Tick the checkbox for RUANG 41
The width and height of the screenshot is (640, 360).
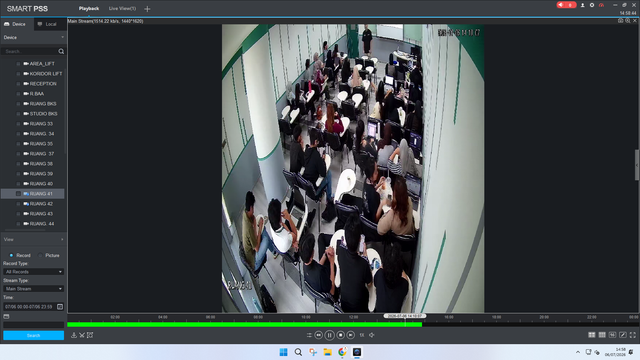18,193
